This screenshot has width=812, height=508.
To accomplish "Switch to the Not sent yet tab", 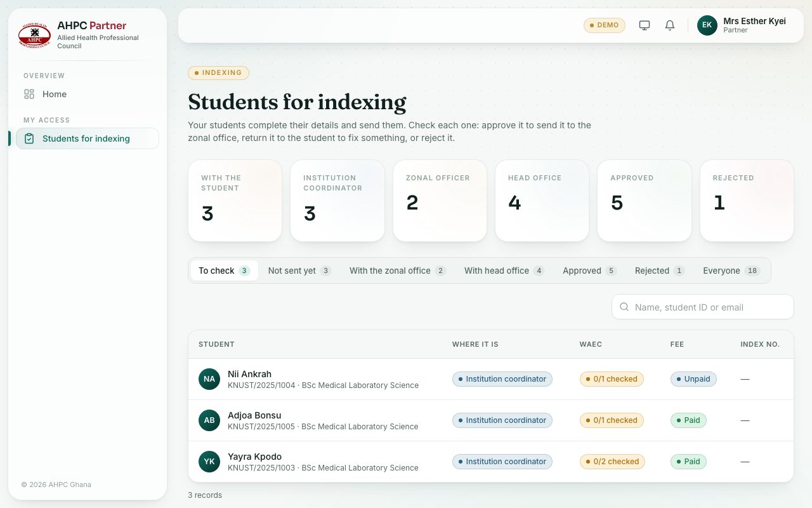I will pyautogui.click(x=299, y=271).
